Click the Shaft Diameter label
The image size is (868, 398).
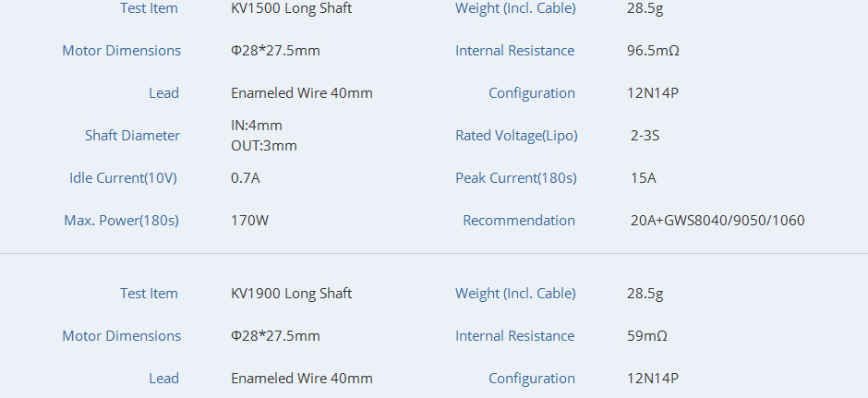(132, 136)
